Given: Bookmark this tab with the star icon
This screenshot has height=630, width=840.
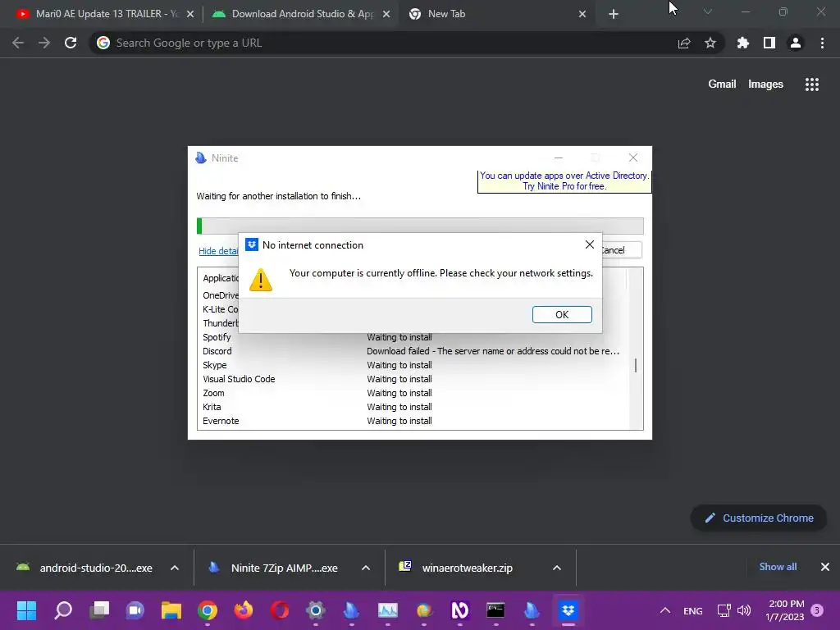Looking at the screenshot, I should pyautogui.click(x=710, y=43).
